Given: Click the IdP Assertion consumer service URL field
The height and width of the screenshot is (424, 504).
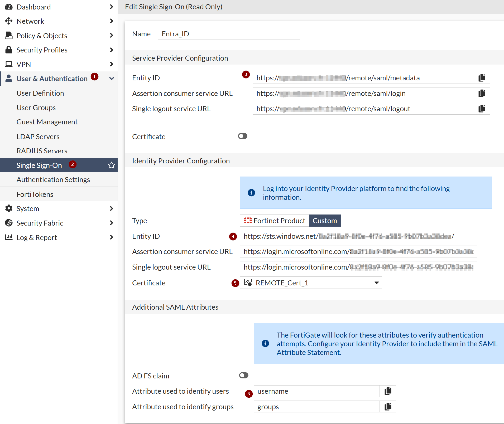Looking at the screenshot, I should 358,251.
